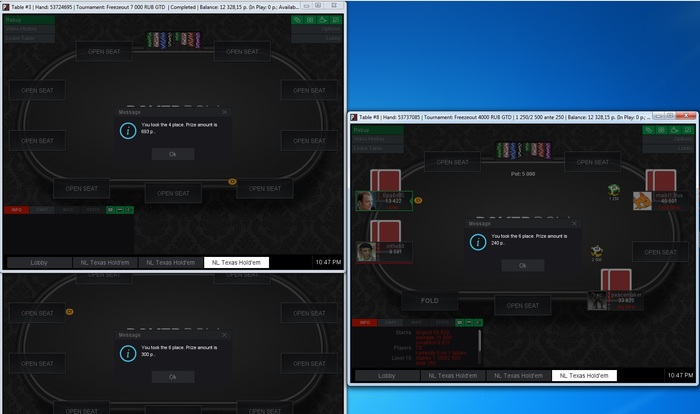The image size is (700, 414).
Task: Open Video History in Table #3
Action: [29, 29]
